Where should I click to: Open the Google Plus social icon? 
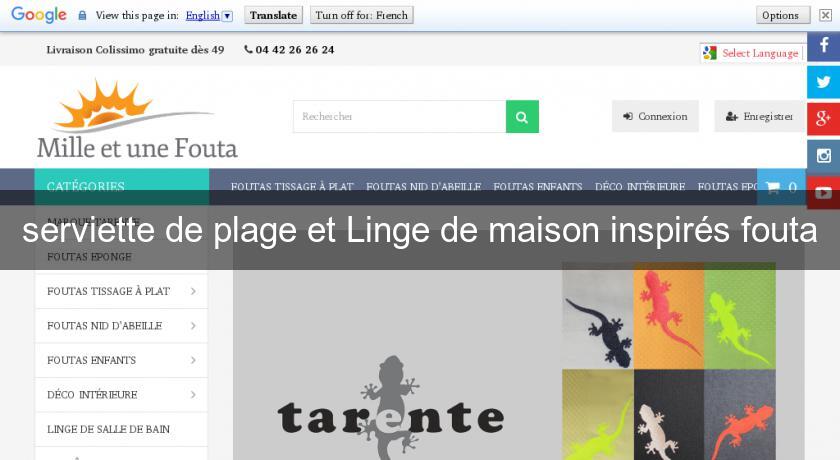tap(823, 118)
